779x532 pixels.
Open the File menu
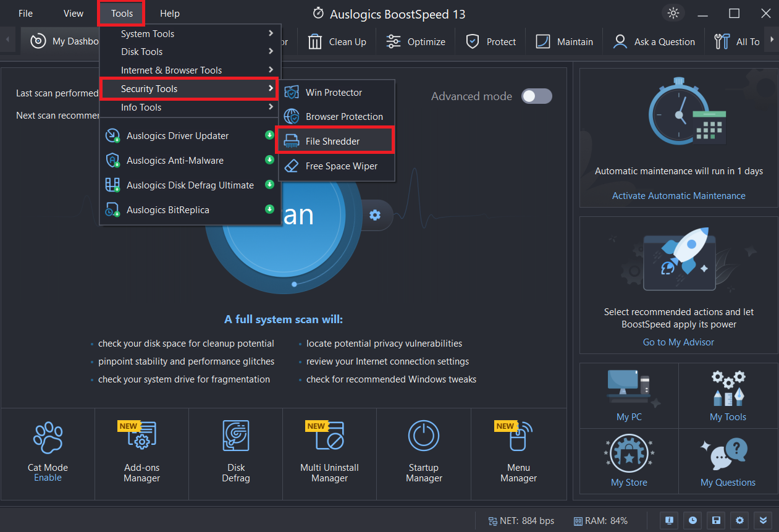click(26, 14)
